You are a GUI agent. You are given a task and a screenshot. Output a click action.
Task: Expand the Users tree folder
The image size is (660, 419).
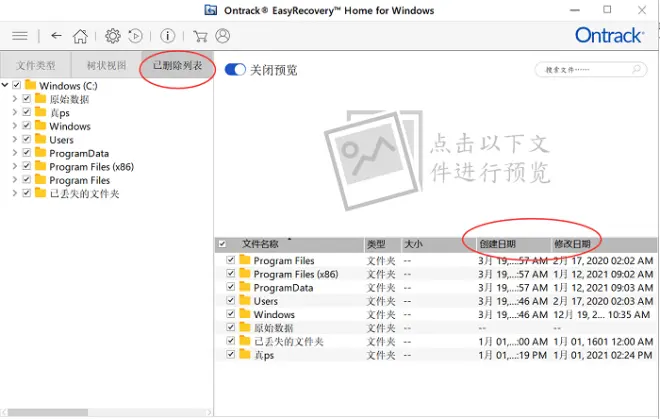(x=15, y=139)
